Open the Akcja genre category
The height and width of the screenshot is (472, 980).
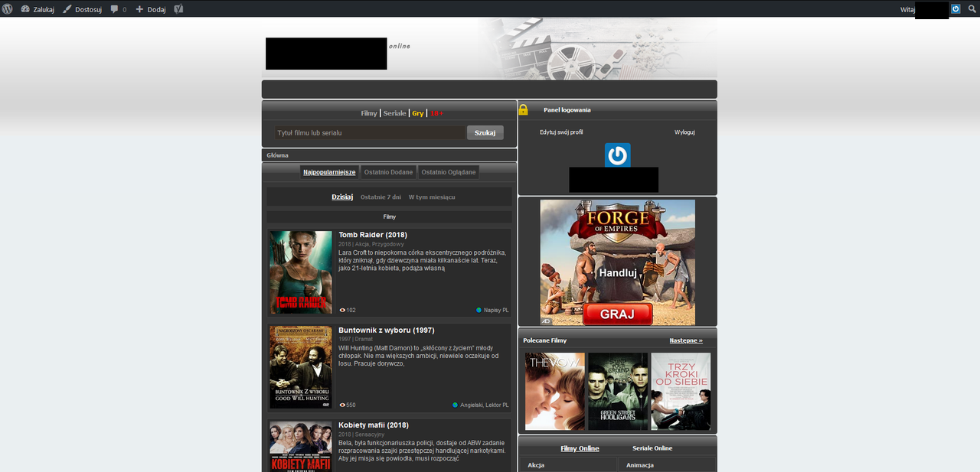tap(536, 465)
